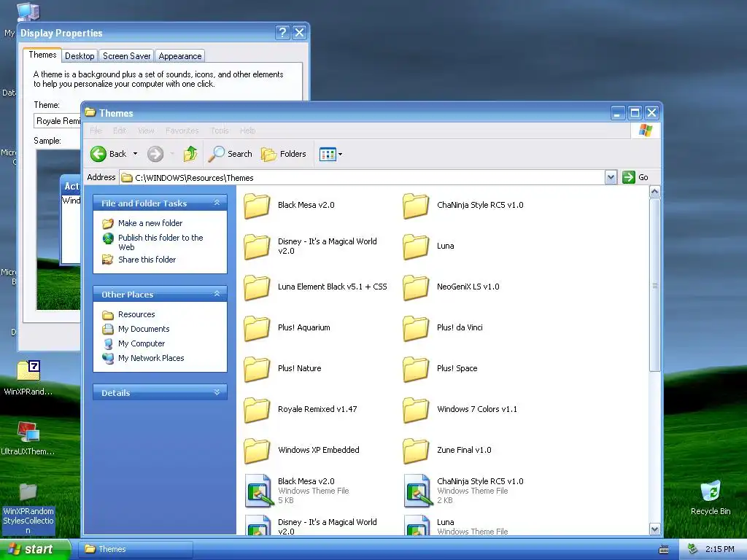Image resolution: width=747 pixels, height=560 pixels.
Task: Select the WinXPRand... archive desktop icon
Action: point(28,378)
